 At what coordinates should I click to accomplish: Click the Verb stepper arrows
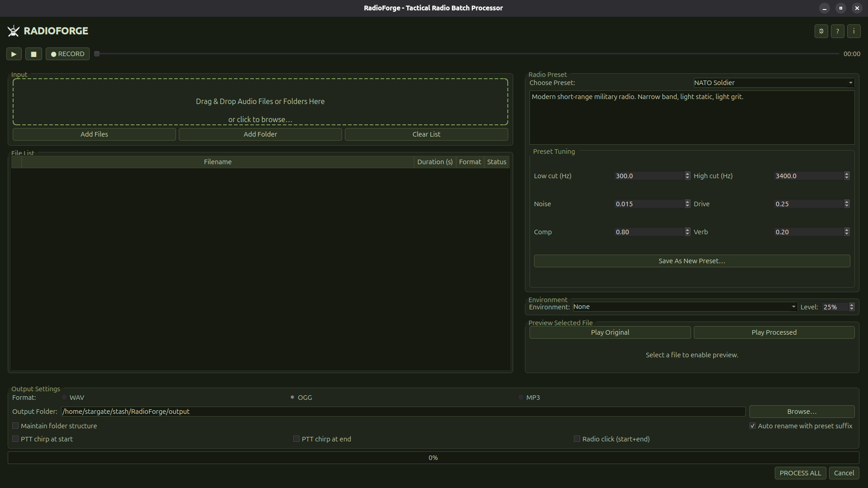(x=847, y=232)
